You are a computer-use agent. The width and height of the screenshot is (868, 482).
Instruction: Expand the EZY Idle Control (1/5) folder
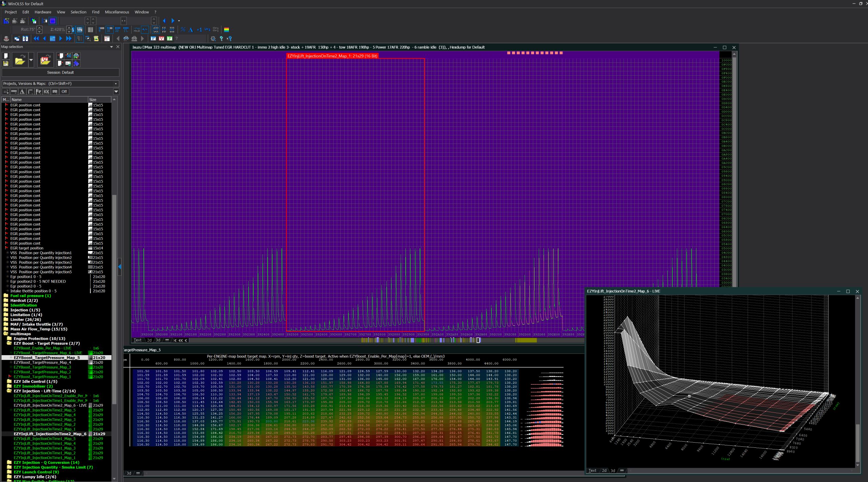point(9,382)
